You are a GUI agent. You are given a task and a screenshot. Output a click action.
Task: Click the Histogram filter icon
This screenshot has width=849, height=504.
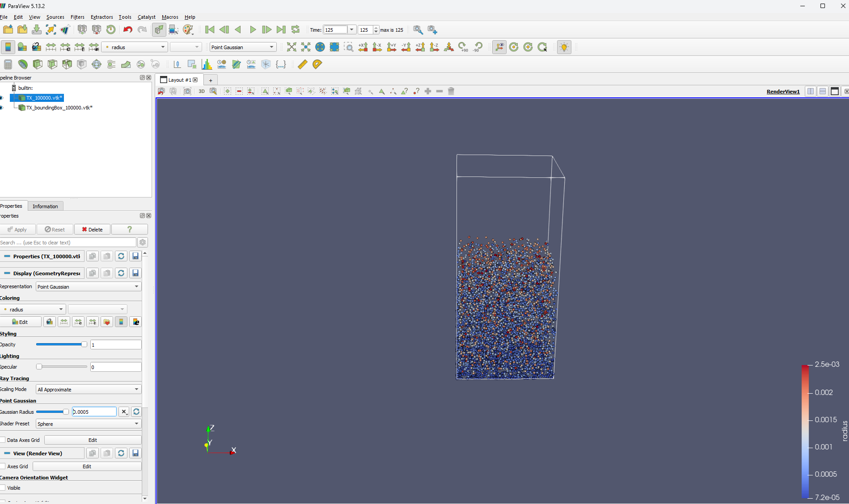pos(207,64)
